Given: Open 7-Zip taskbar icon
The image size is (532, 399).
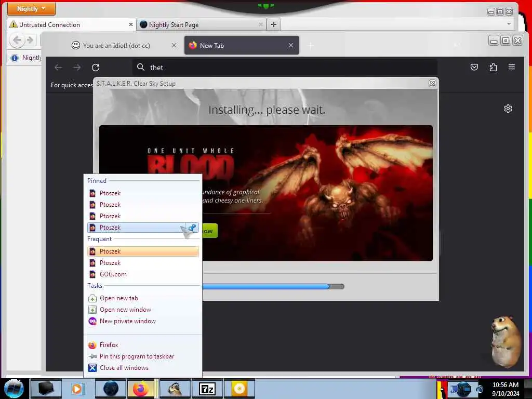Looking at the screenshot, I should pyautogui.click(x=207, y=389).
